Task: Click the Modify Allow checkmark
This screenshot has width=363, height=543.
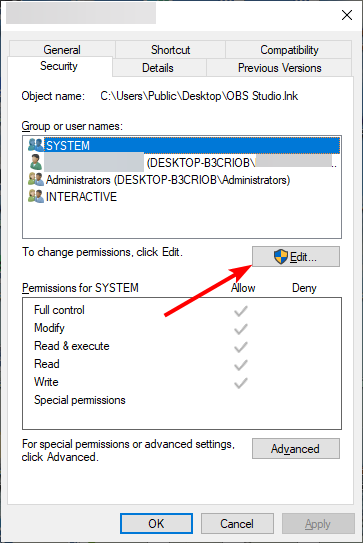Action: (x=241, y=329)
